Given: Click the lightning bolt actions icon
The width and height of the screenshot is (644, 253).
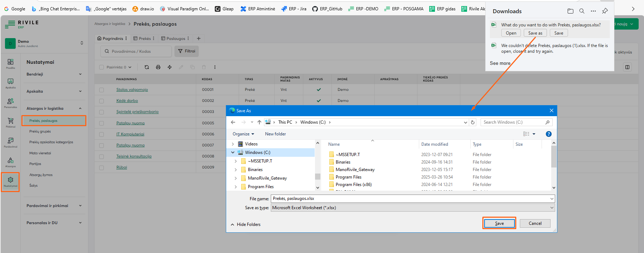Looking at the screenshot, I should click(x=169, y=67).
